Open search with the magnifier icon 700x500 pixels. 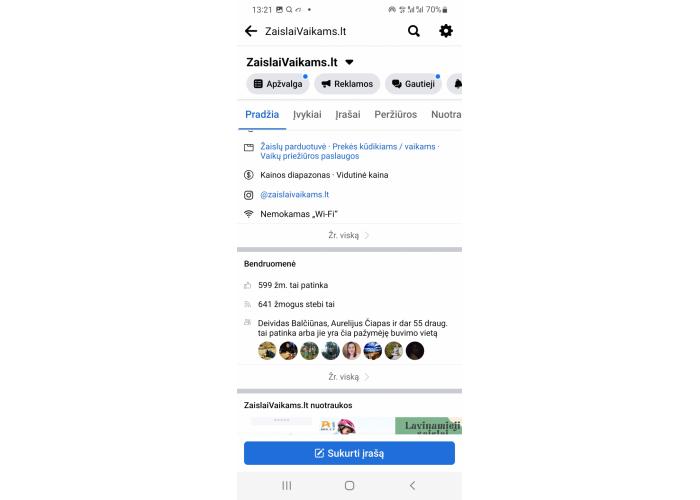tap(414, 31)
